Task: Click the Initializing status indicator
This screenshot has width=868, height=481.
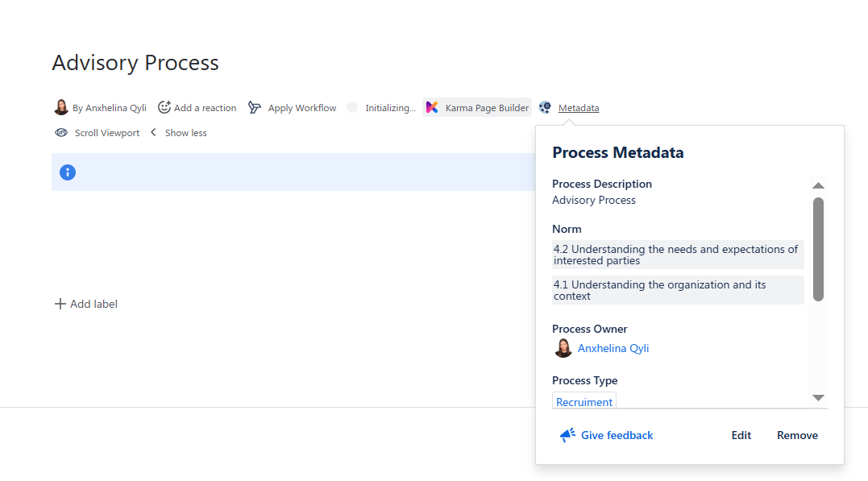Action: point(352,107)
